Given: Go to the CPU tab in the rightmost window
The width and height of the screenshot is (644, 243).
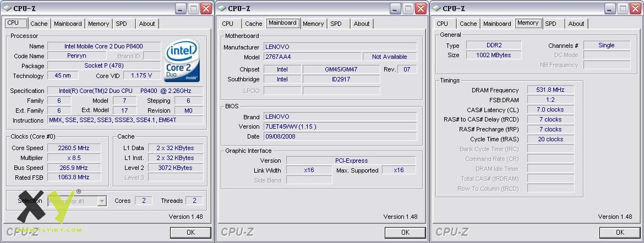Looking at the screenshot, I should 442,24.
